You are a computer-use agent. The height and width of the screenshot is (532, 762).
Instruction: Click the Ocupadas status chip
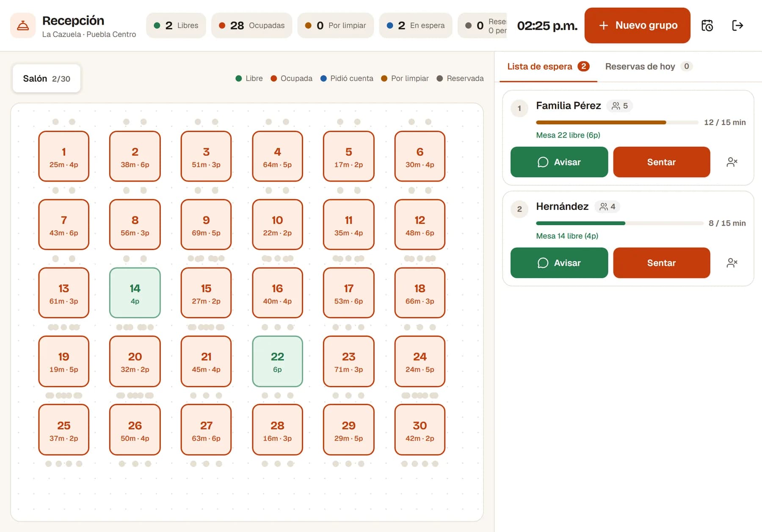pos(251,25)
